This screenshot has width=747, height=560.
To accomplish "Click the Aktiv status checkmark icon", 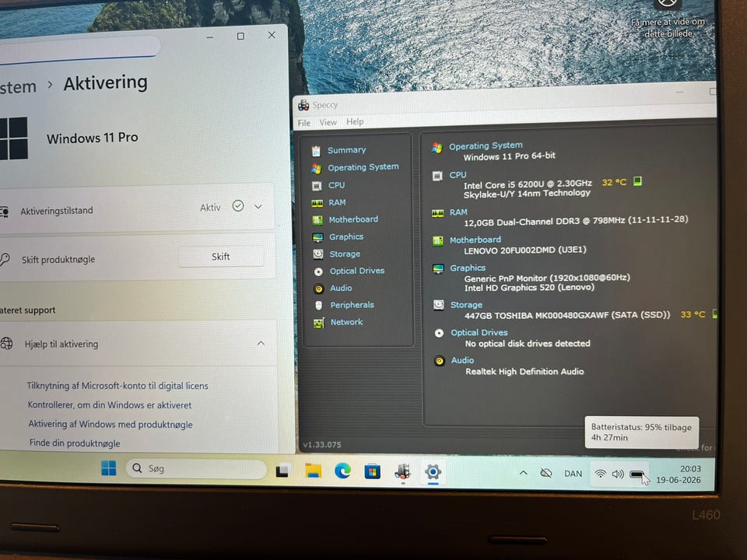I will (x=238, y=205).
